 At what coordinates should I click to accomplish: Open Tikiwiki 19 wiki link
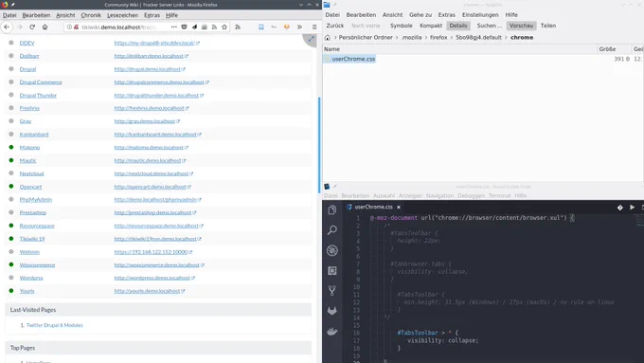point(32,239)
